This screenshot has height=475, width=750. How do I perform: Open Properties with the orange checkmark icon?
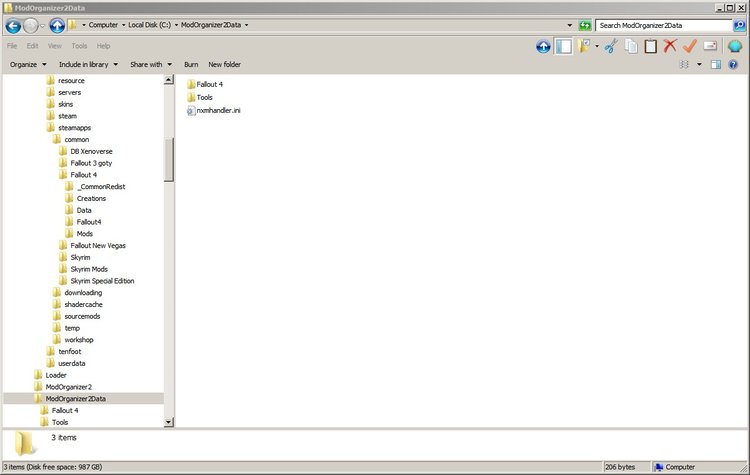[690, 46]
